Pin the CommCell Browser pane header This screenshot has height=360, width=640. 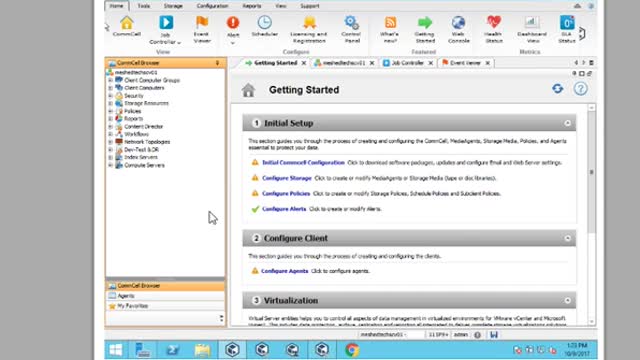(217, 63)
